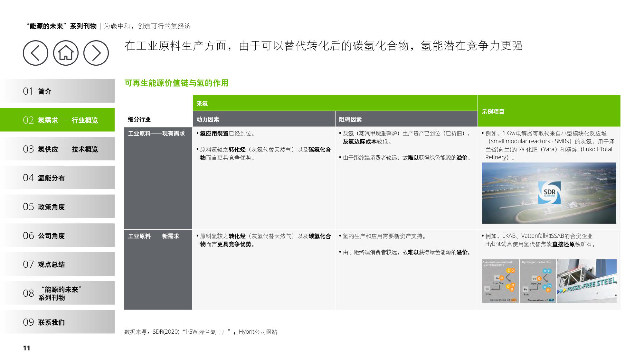The width and height of the screenshot is (644, 362).
Task: Click the hydrogen reduction diagram
Action: point(538,281)
